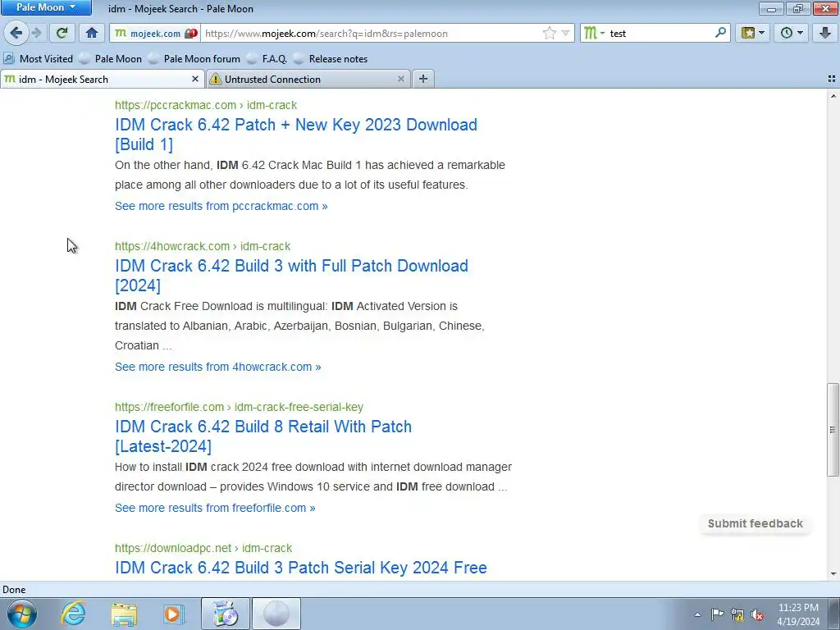Image resolution: width=840 pixels, height=630 pixels.
Task: Open the history clock dropdown
Action: [792, 33]
